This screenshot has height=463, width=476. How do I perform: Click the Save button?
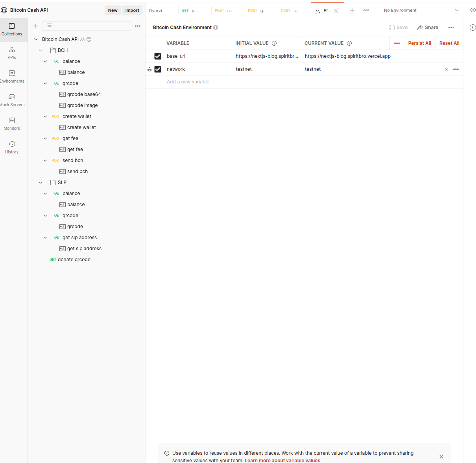pos(398,28)
